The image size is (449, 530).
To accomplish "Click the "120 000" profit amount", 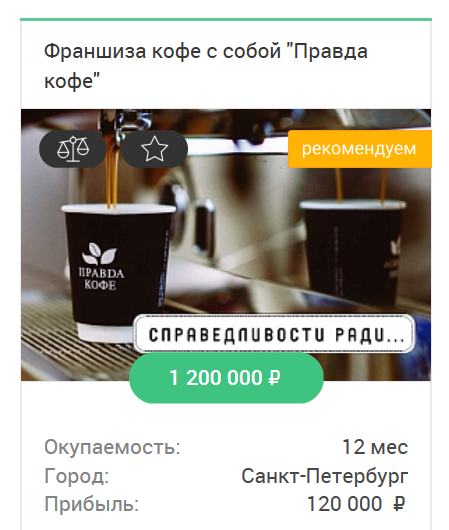I will (345, 504).
